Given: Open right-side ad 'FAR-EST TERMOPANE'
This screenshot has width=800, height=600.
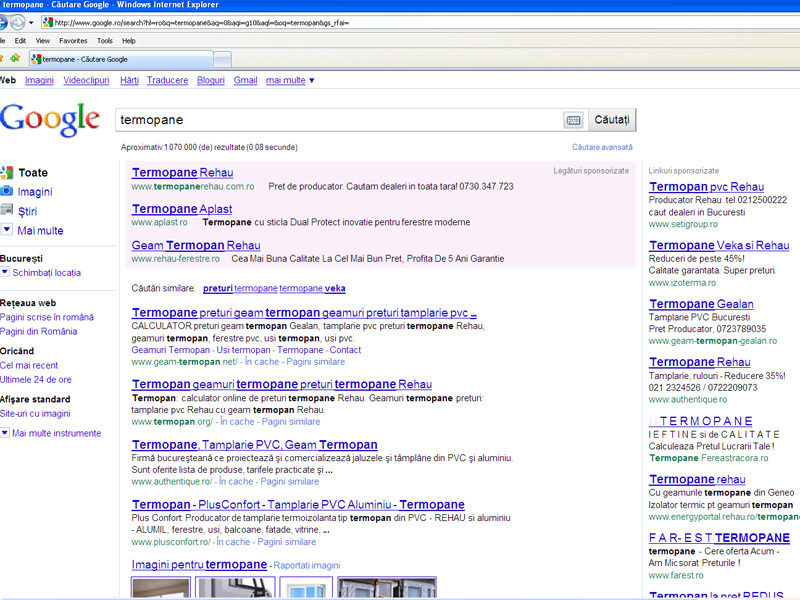Looking at the screenshot, I should coord(719,538).
